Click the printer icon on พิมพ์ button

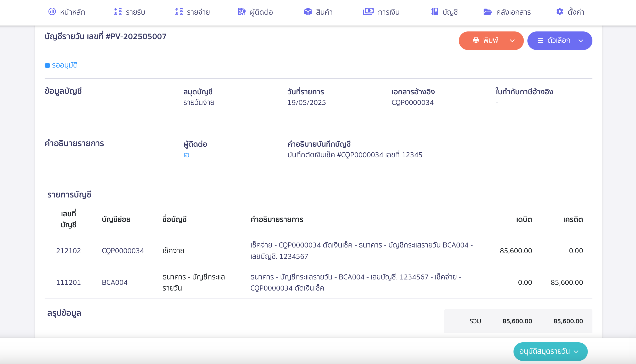click(476, 40)
